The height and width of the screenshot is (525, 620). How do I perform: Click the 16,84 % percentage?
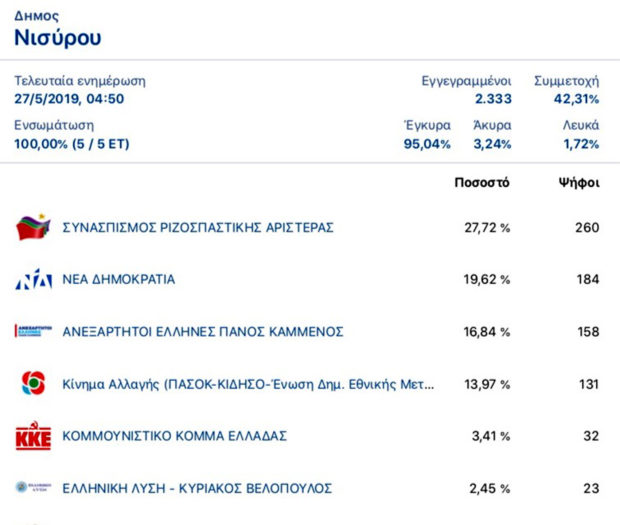pyautogui.click(x=487, y=332)
